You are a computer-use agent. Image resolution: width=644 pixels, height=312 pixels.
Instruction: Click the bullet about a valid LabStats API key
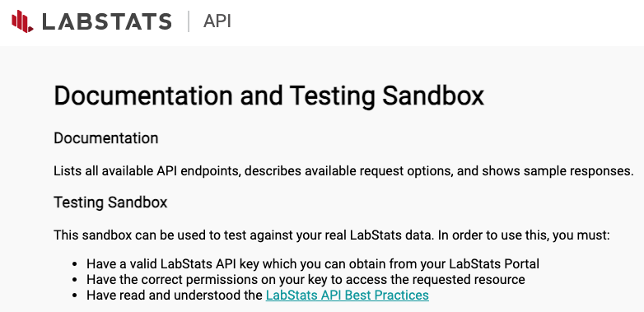(313, 263)
